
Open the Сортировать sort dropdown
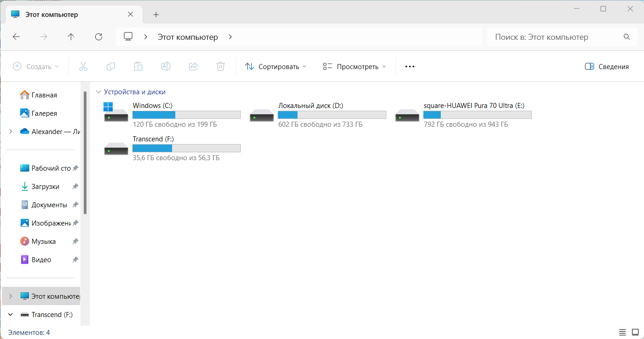click(276, 66)
